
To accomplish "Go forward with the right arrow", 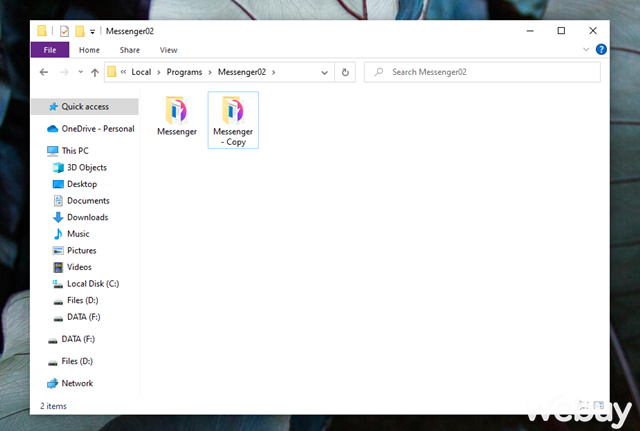I will tap(64, 72).
